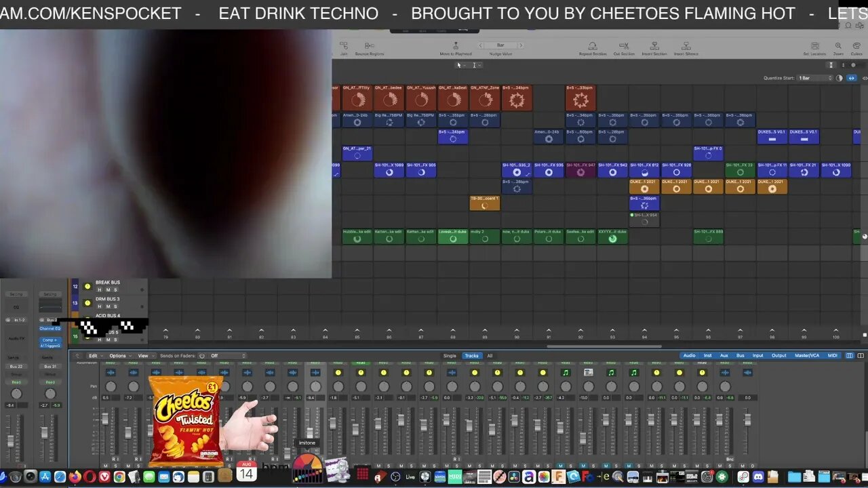Viewport: 868px width, 488px height.
Task: Open Discord from the Dock
Action: click(x=758, y=477)
